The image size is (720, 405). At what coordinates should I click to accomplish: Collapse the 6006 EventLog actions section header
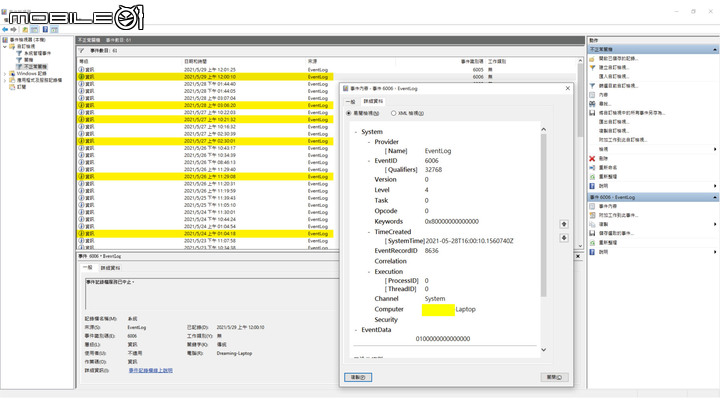point(715,197)
